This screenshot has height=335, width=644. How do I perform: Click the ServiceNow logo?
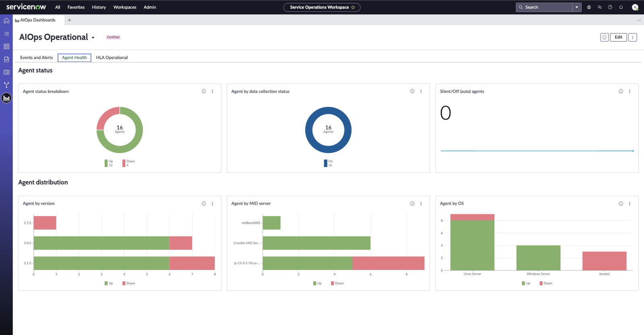[x=26, y=7]
